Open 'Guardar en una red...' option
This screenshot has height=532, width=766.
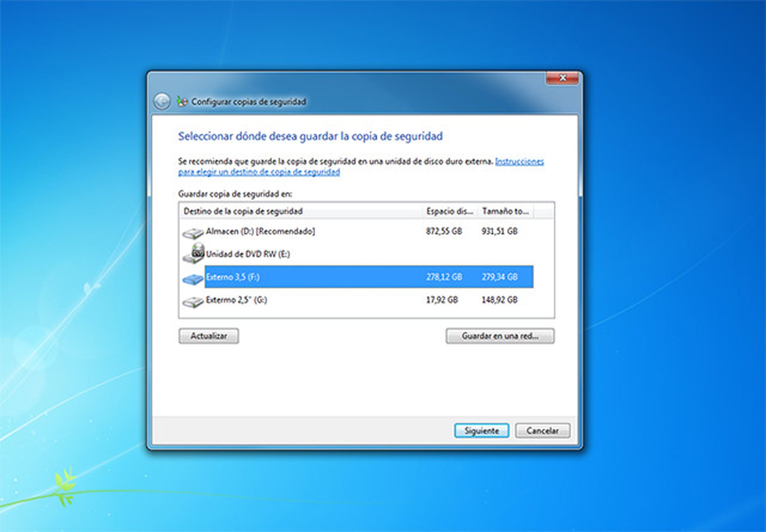tap(500, 336)
